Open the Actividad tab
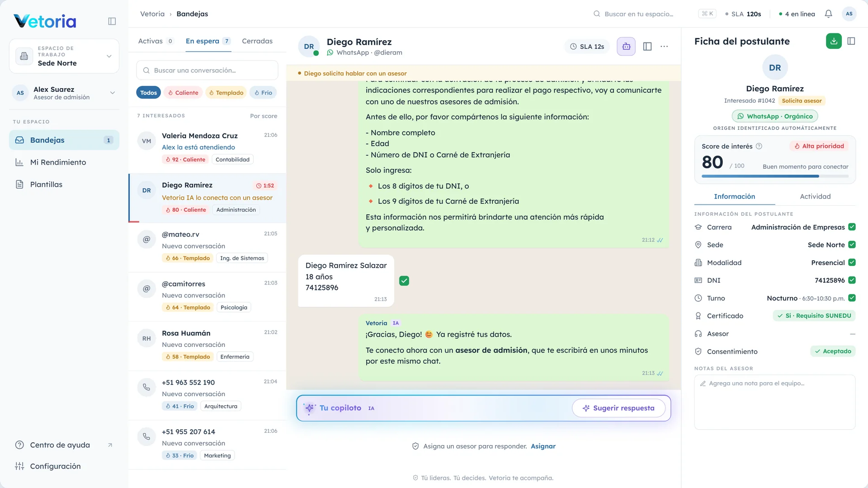 (815, 196)
